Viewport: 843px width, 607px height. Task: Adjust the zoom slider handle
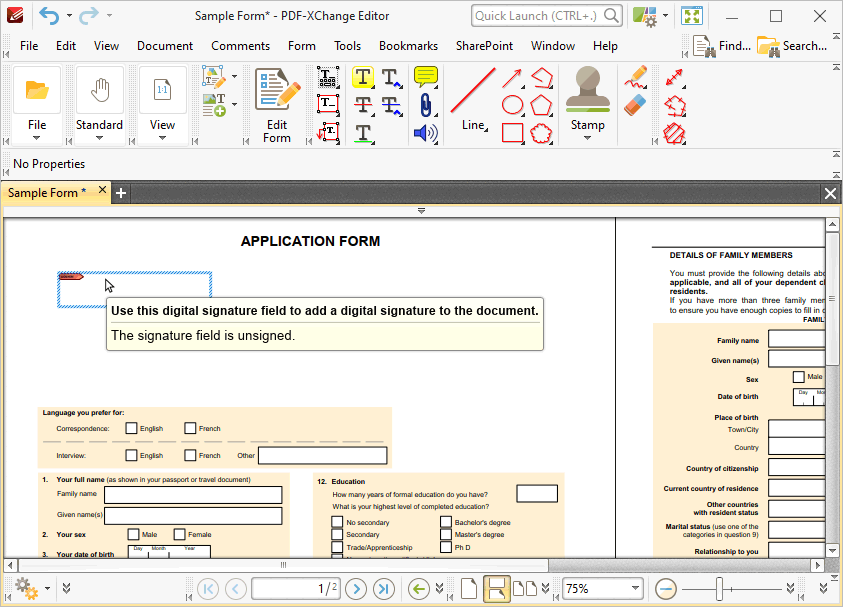(719, 589)
